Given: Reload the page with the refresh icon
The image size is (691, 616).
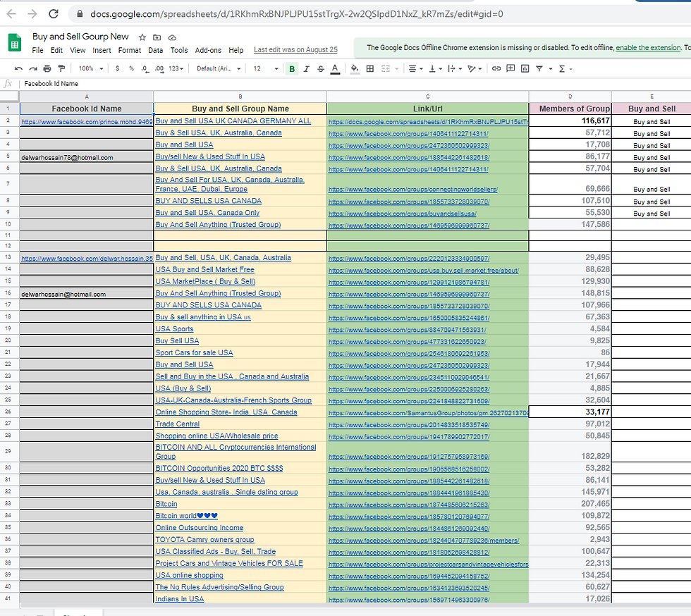Looking at the screenshot, I should tap(54, 13).
